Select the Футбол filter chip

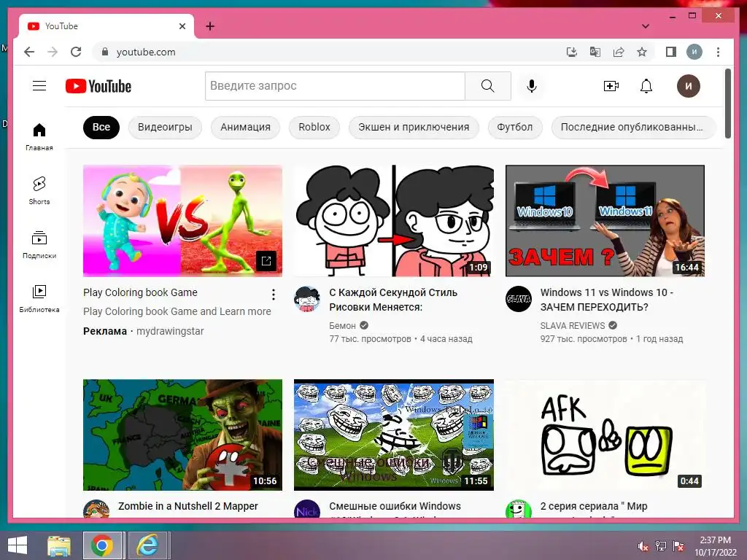pyautogui.click(x=515, y=127)
